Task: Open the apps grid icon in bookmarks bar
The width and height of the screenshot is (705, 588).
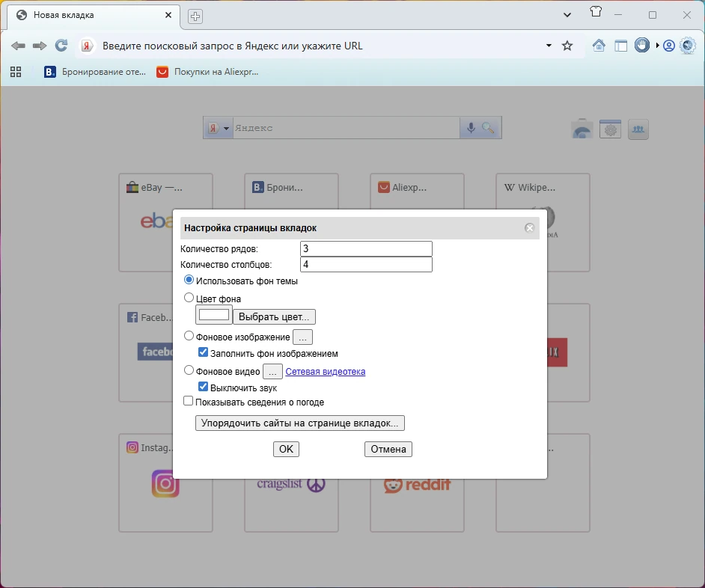Action: click(x=16, y=72)
